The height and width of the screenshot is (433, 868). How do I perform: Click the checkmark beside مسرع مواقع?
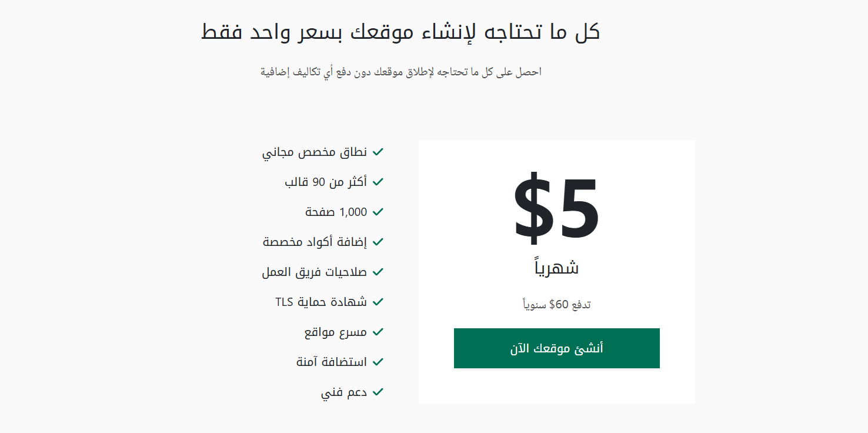click(378, 332)
